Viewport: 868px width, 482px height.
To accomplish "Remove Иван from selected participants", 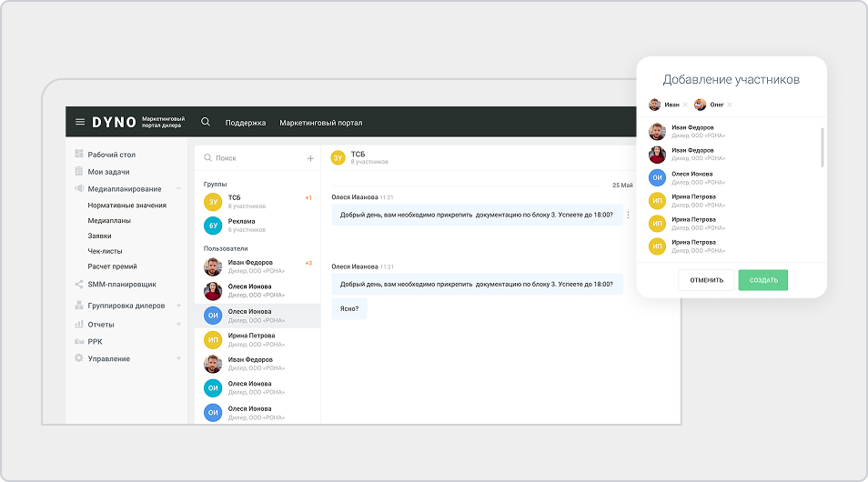I will click(685, 105).
